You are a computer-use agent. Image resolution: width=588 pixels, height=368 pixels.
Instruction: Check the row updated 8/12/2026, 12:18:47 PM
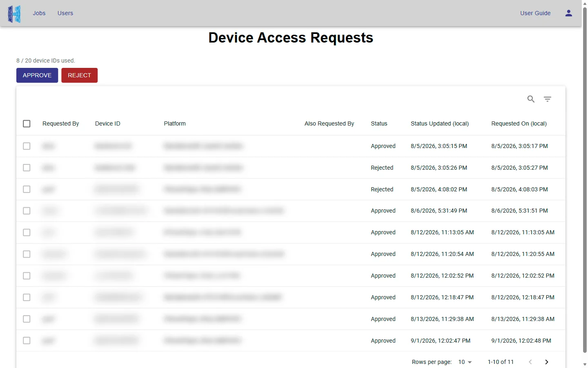27,297
